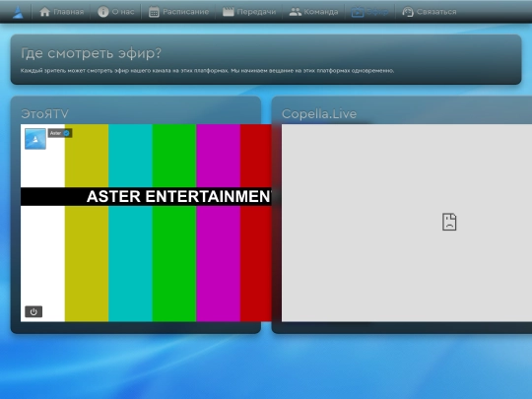Open the Передачи section
This screenshot has height=399, width=532.
pos(249,12)
